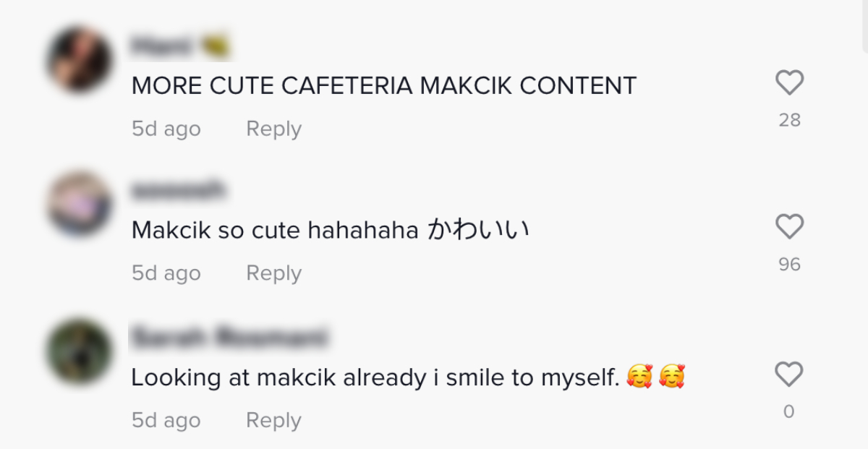
Task: Open avatar beside the 'Makcik so cute' comment
Action: (79, 204)
